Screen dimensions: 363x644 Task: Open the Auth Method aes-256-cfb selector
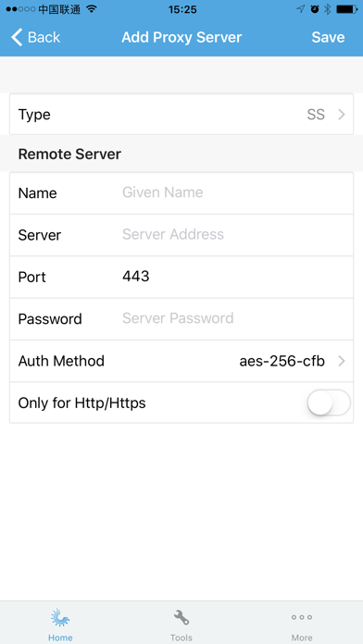[x=181, y=361]
